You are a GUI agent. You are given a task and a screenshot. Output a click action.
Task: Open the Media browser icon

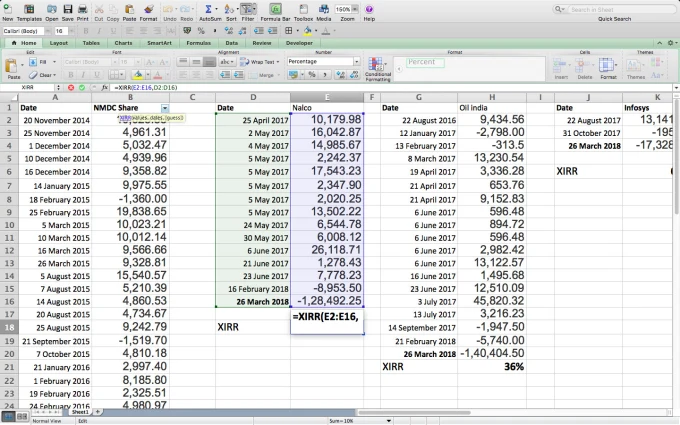(x=324, y=10)
